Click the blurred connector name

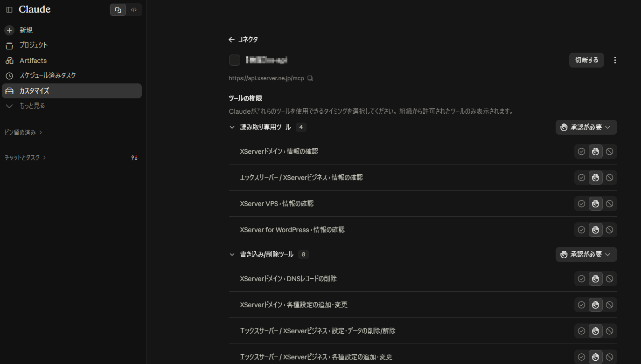coord(267,60)
